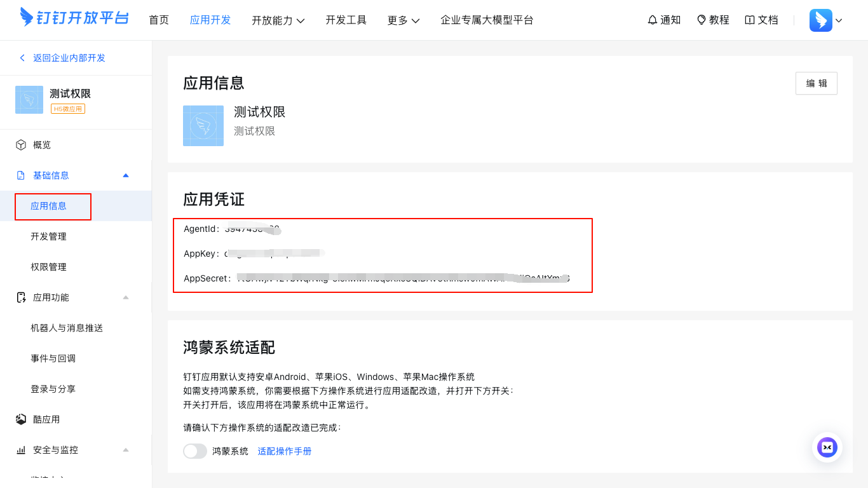This screenshot has width=868, height=488.
Task: Open the 适配操作手册 link
Action: (285, 451)
